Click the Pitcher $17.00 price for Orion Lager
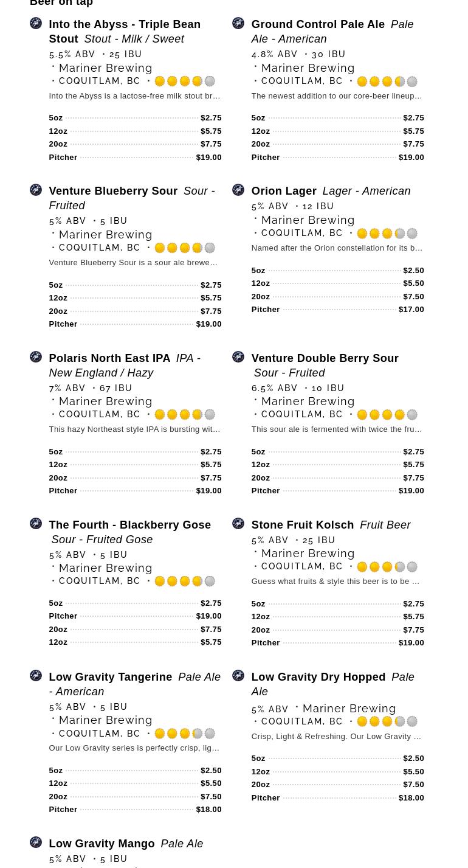Screen dimensions: 468x868 pos(411,310)
